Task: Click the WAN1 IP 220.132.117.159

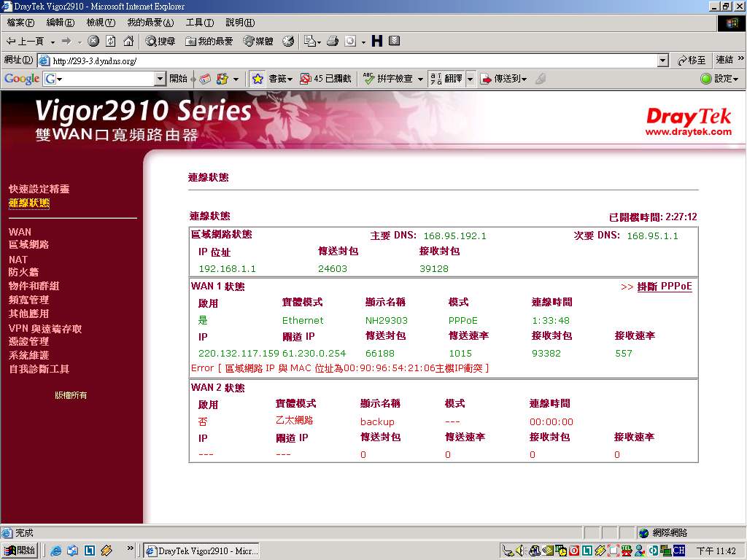Action: click(x=239, y=354)
